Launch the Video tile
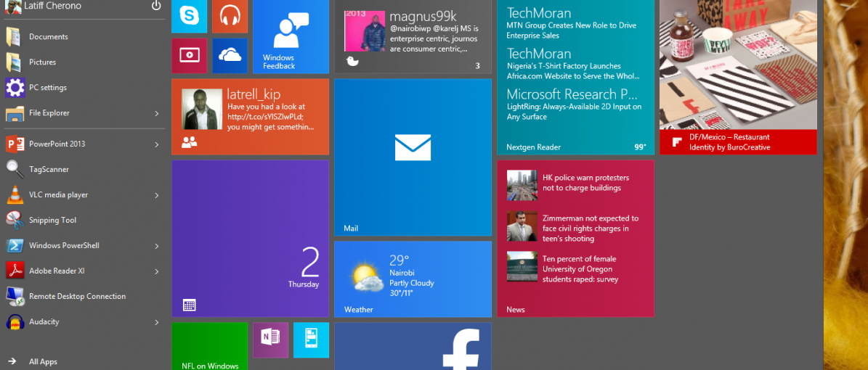 (189, 55)
